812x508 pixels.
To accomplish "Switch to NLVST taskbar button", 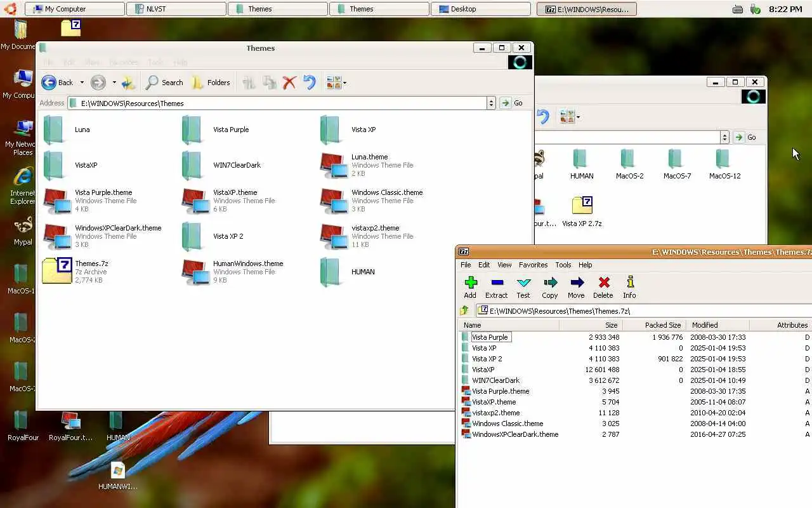I will click(x=176, y=9).
